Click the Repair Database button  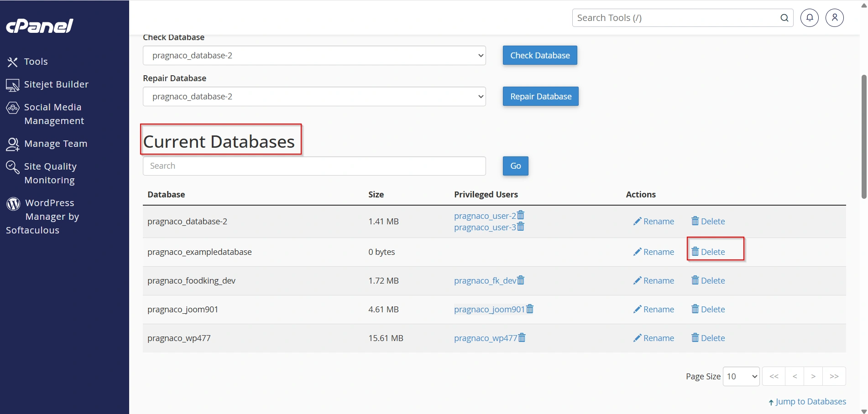tap(541, 96)
